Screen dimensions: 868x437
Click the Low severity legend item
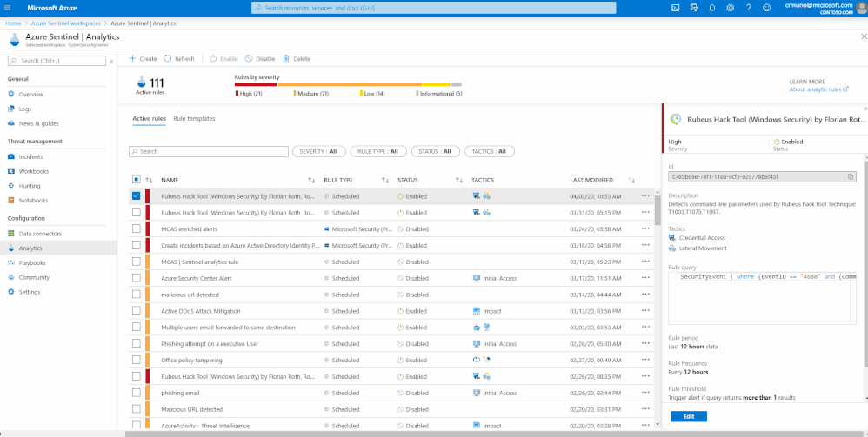coord(372,94)
